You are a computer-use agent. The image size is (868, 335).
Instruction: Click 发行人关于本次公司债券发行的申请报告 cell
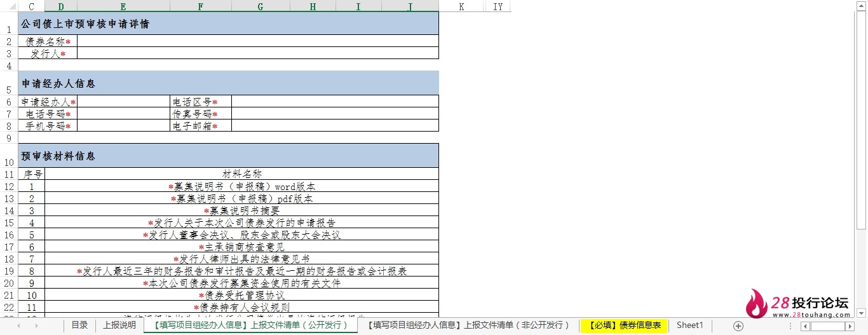tap(241, 222)
